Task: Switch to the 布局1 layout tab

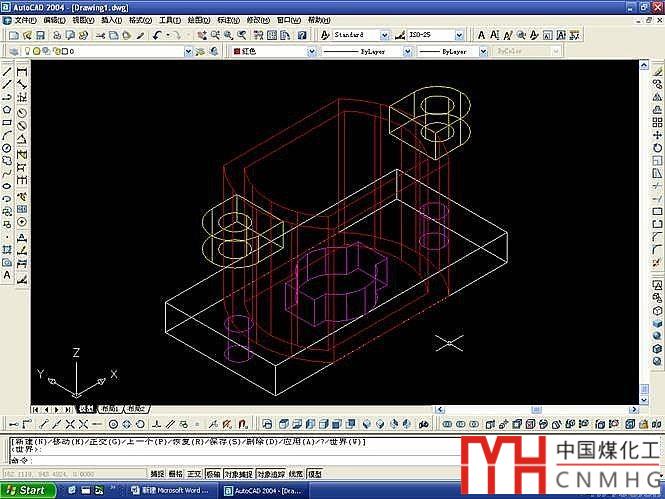Action: (x=108, y=409)
